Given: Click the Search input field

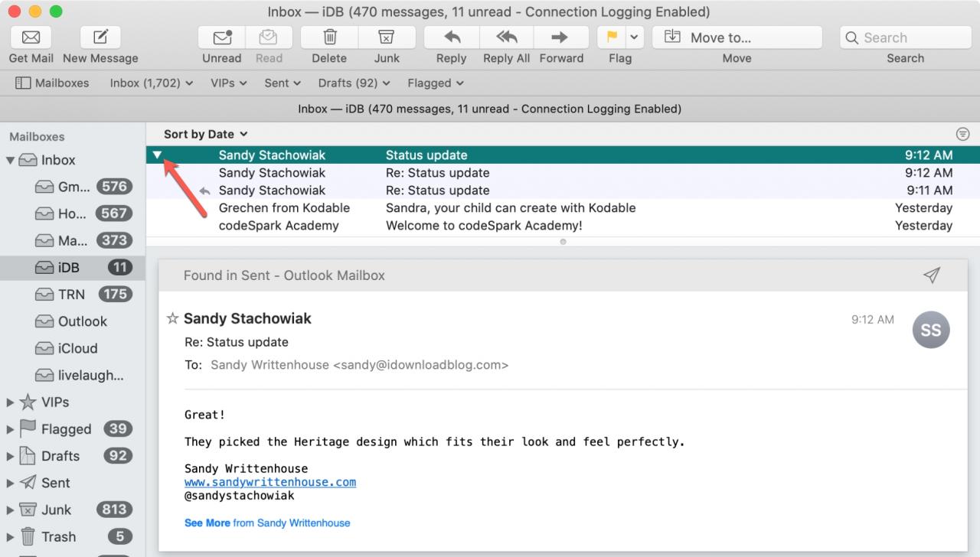Looking at the screenshot, I should click(x=906, y=37).
